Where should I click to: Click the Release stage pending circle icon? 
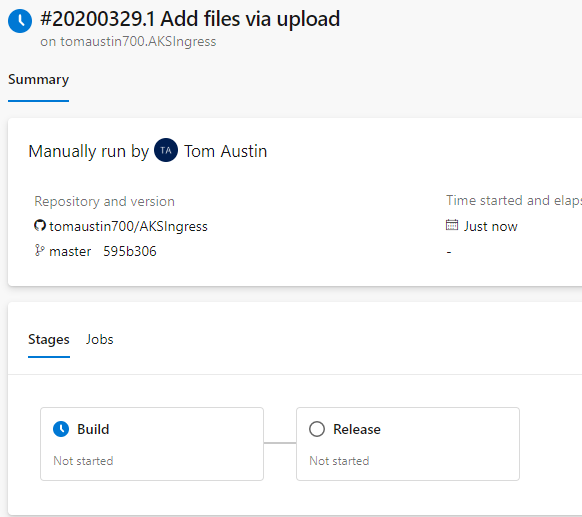coord(317,429)
